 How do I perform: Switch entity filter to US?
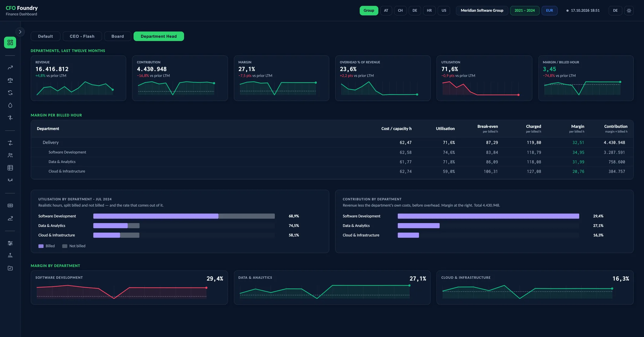tap(444, 10)
